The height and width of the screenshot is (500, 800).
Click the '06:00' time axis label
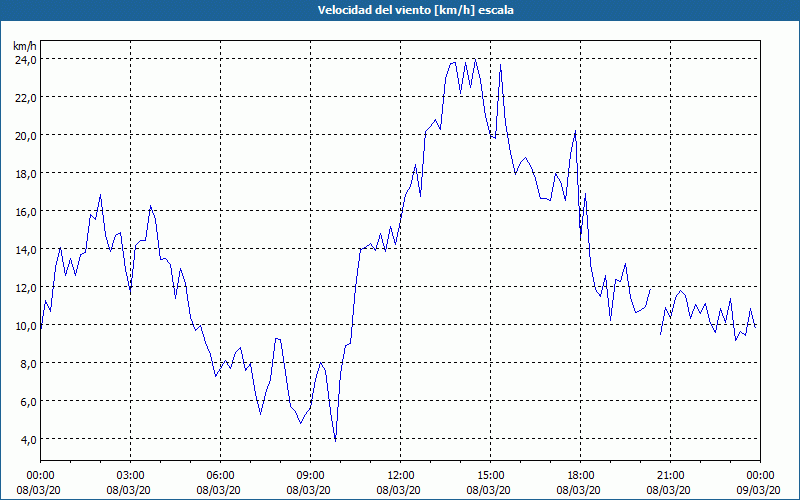coord(220,476)
